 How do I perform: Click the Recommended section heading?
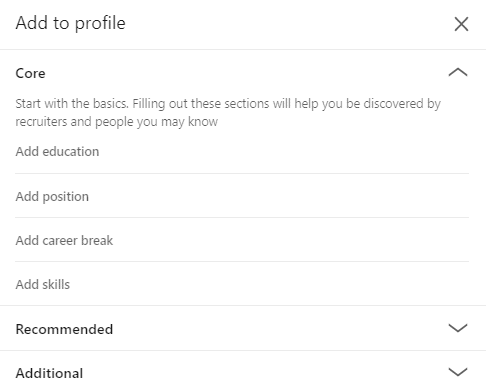coord(64,329)
